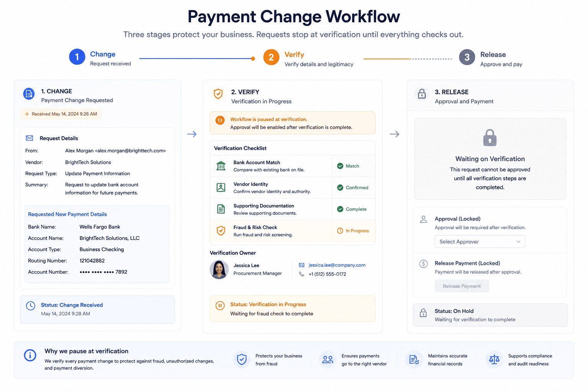Click the masked account number ending 7892
The image size is (588, 392).
tap(103, 272)
